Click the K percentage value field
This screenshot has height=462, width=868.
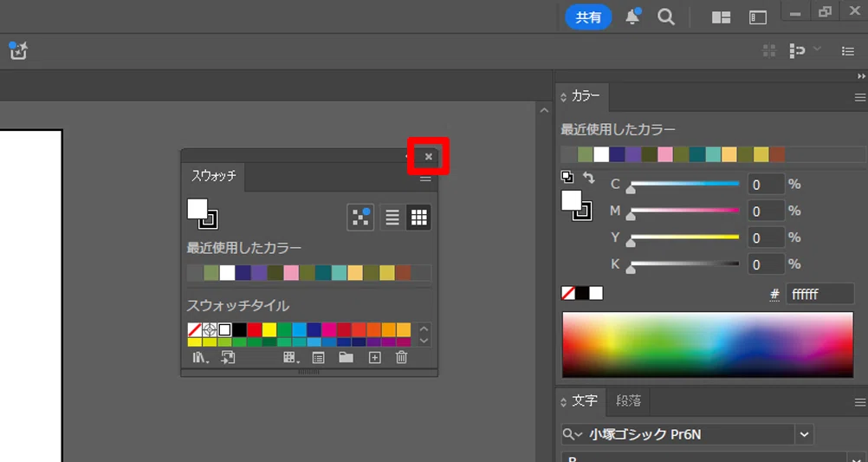(x=766, y=264)
